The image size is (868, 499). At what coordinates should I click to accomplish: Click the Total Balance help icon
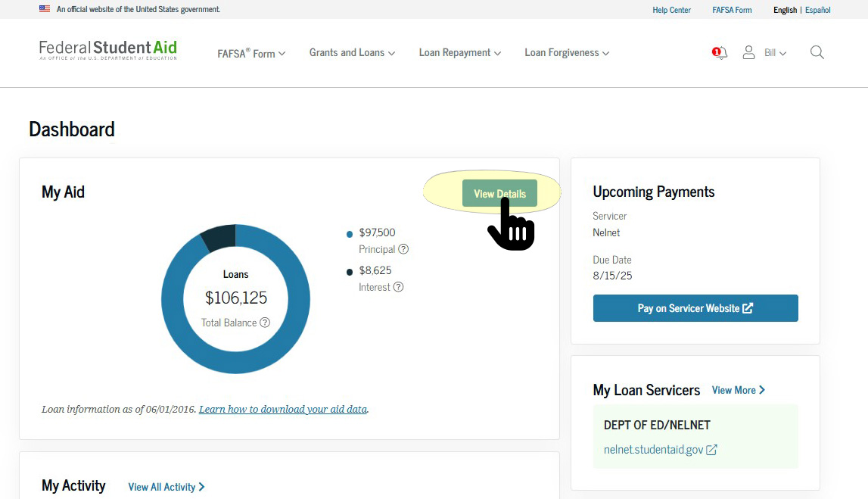tap(265, 323)
